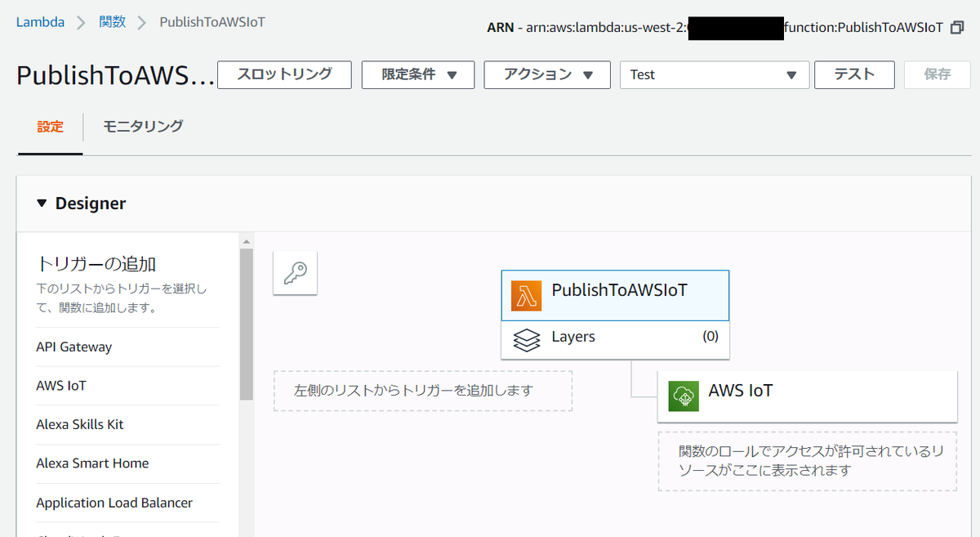Click the 左側のリストからトリガーを追加します placeholder
The height and width of the screenshot is (537, 980).
(x=423, y=391)
